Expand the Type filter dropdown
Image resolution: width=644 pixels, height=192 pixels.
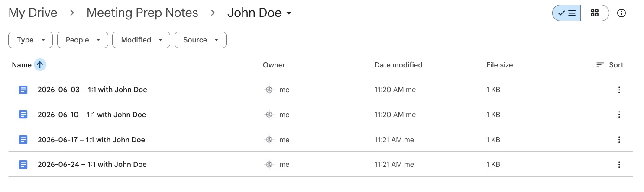tap(30, 40)
